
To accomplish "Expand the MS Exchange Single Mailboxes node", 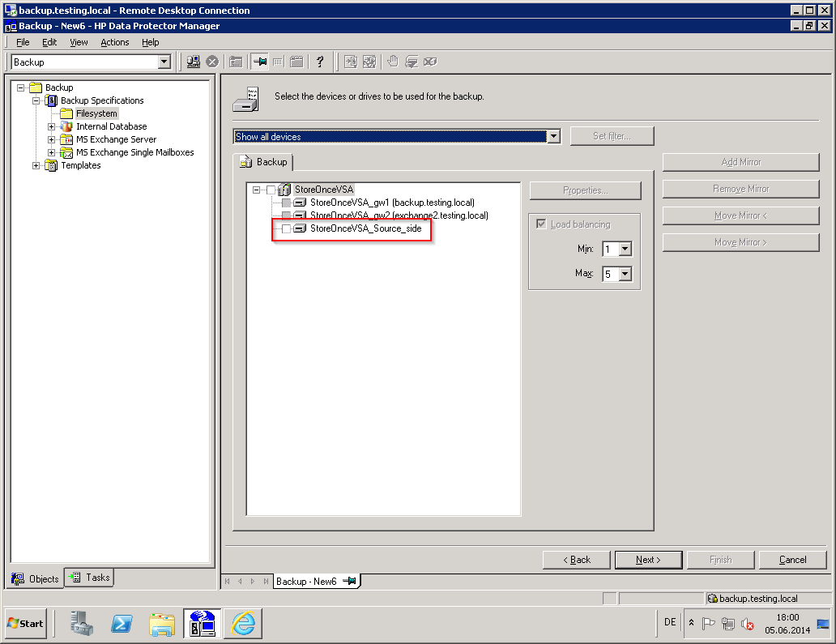I will click(51, 153).
